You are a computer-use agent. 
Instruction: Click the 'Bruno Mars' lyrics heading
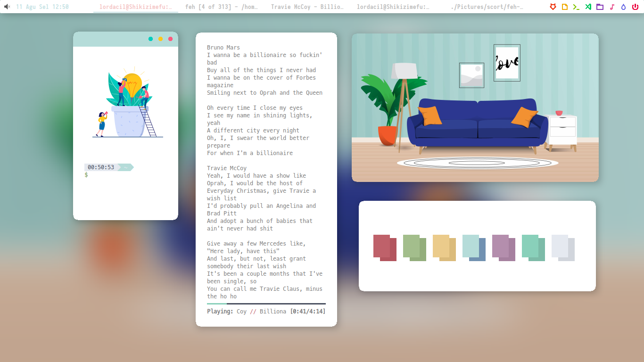point(223,48)
